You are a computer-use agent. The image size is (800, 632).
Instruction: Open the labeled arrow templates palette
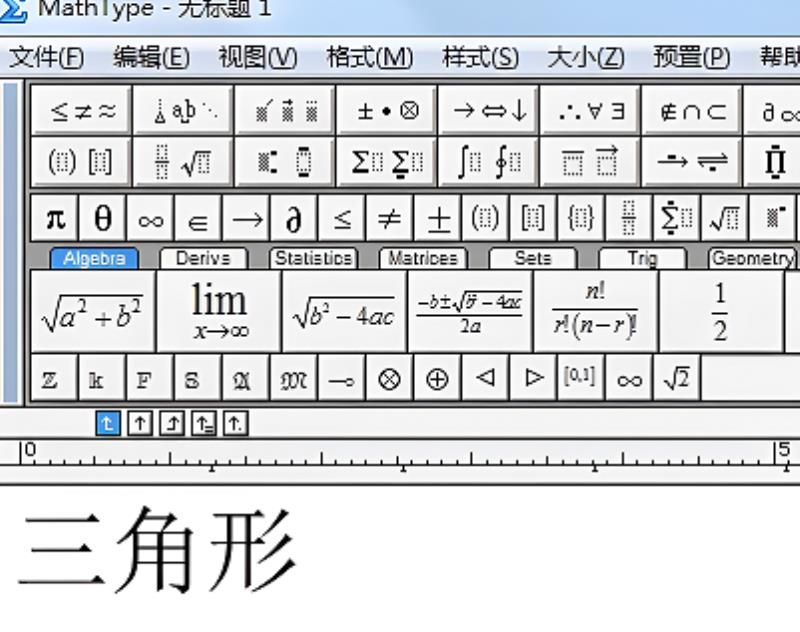(691, 162)
